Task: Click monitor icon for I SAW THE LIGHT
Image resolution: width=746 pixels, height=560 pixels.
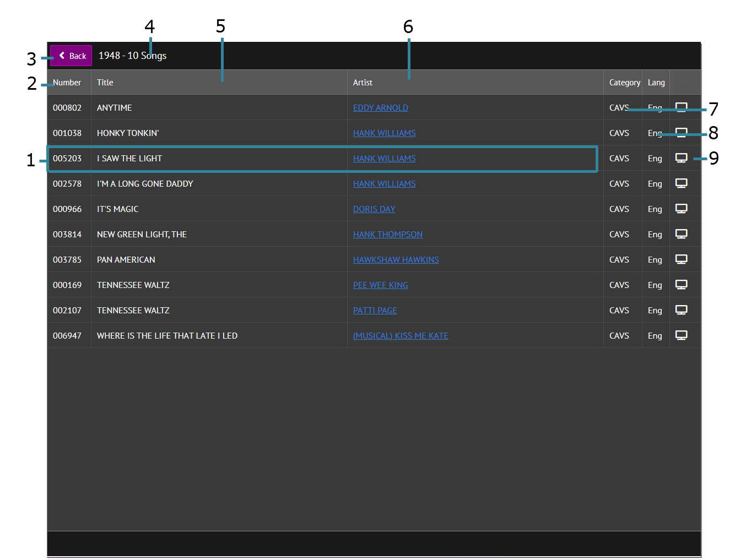Action: tap(681, 158)
